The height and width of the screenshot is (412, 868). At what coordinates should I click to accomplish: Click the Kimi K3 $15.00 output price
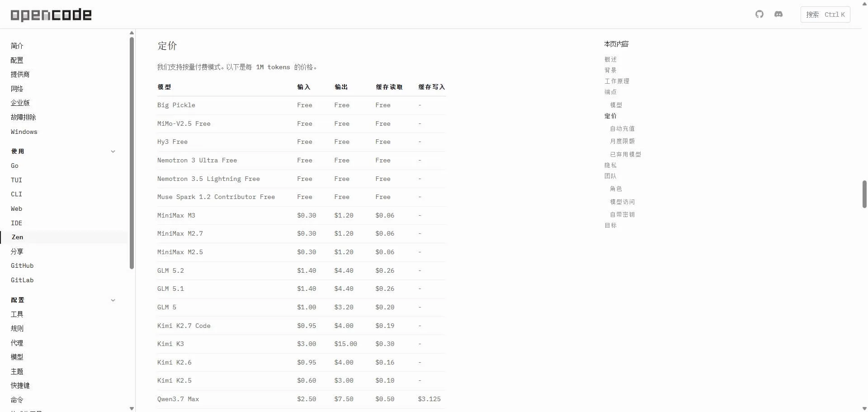(346, 344)
